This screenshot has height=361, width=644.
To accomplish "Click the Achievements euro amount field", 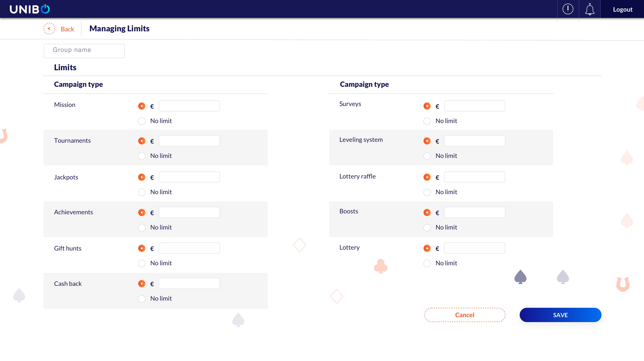I will (x=189, y=212).
